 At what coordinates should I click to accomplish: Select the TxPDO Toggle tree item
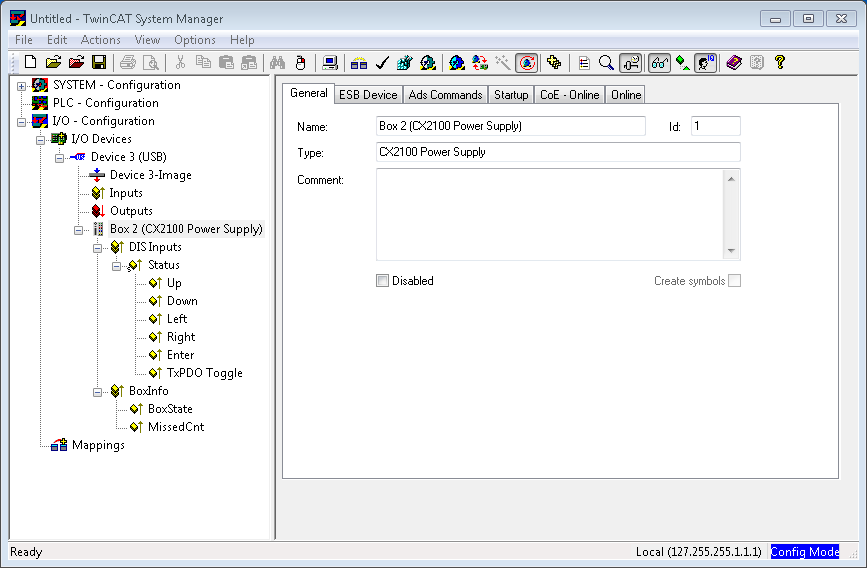point(205,373)
